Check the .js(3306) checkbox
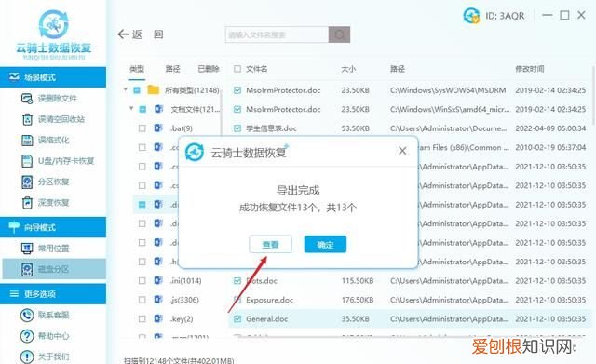Screen dimensions: 596x364 [x=142, y=300]
